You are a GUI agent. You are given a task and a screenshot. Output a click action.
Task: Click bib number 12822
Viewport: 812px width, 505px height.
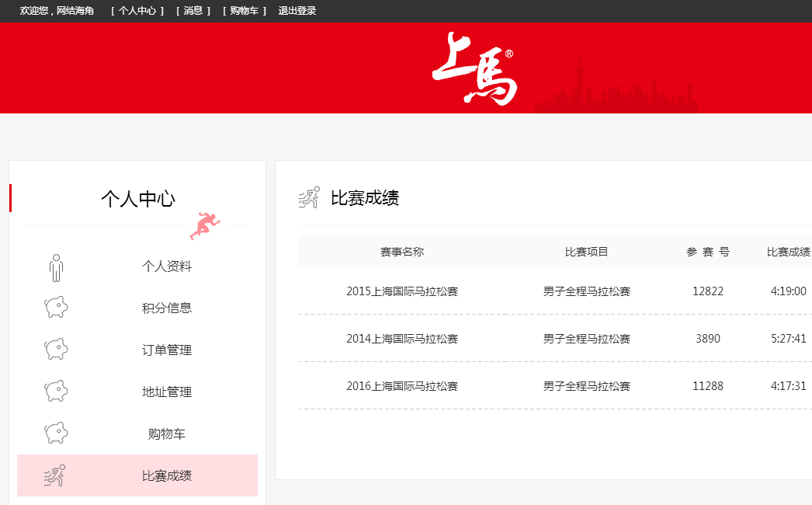708,291
